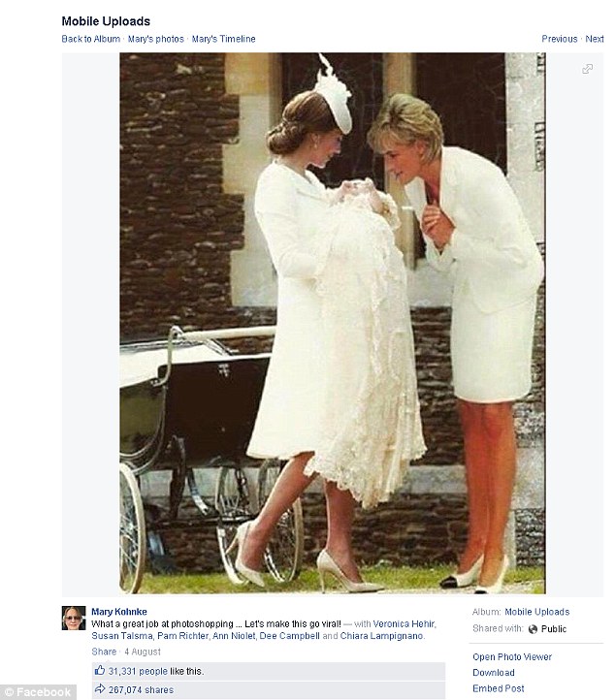The image size is (615, 700).
Task: Click the Share link under the post
Action: click(x=104, y=652)
